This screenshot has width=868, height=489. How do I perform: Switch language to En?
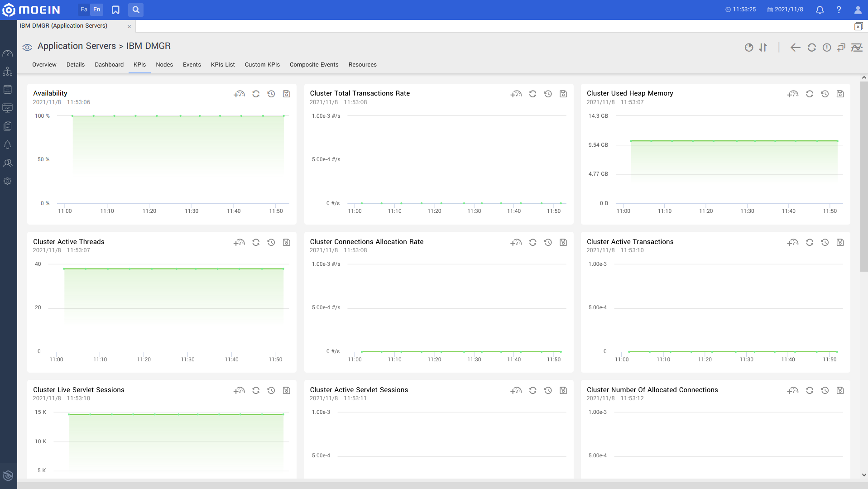[x=97, y=10]
